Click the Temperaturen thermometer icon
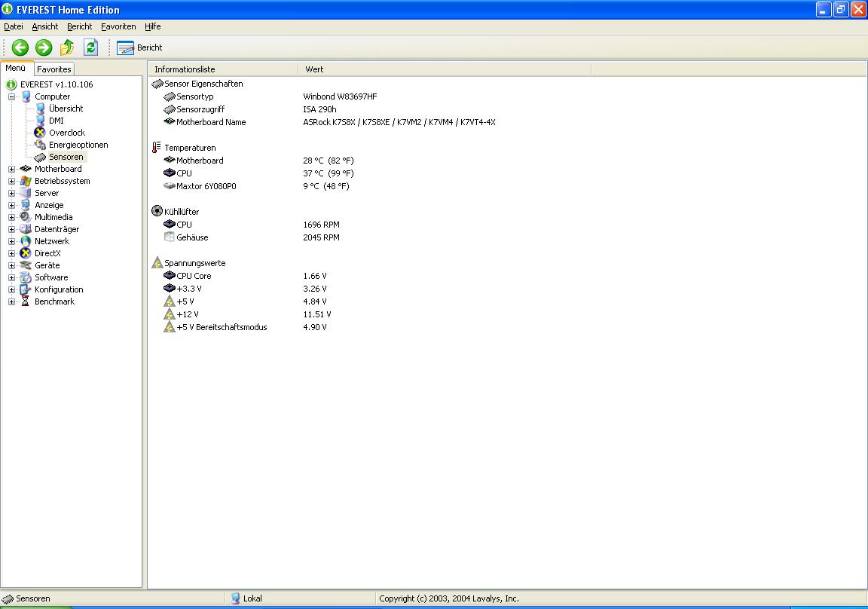 click(x=157, y=148)
